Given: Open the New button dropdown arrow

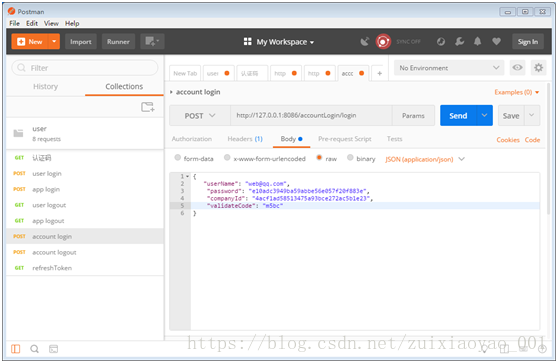Looking at the screenshot, I should pos(54,42).
